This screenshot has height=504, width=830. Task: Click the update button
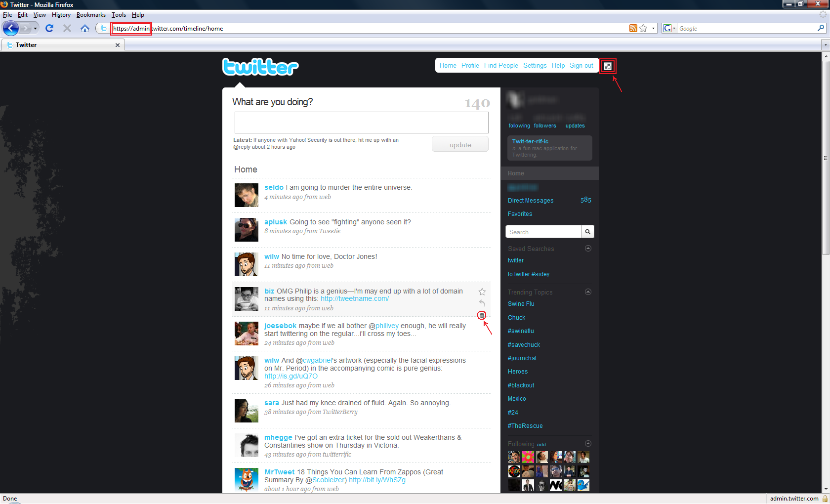tap(460, 145)
